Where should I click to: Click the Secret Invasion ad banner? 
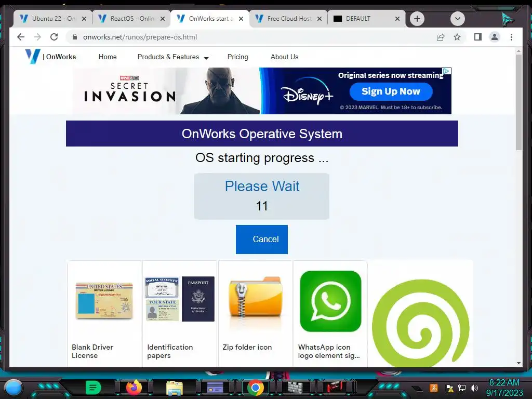[262, 90]
